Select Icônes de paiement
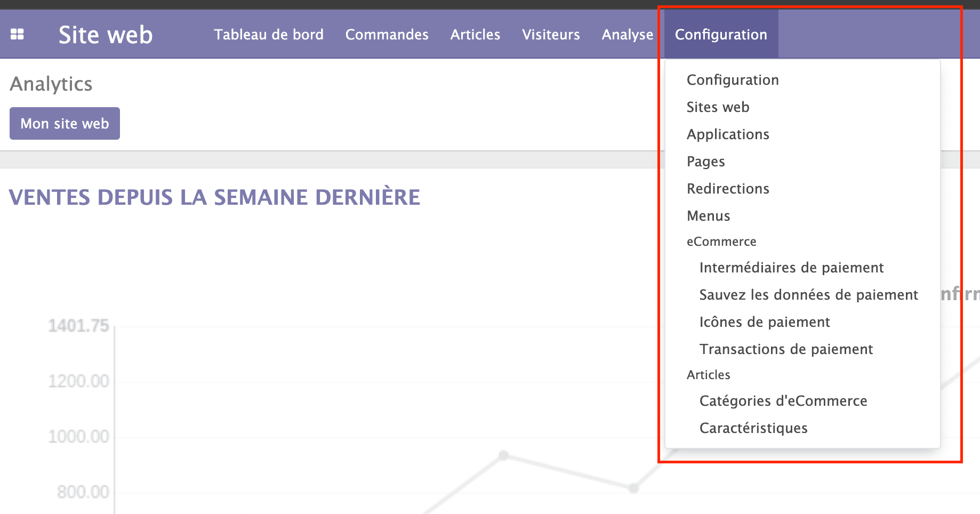The height and width of the screenshot is (514, 980). tap(764, 322)
